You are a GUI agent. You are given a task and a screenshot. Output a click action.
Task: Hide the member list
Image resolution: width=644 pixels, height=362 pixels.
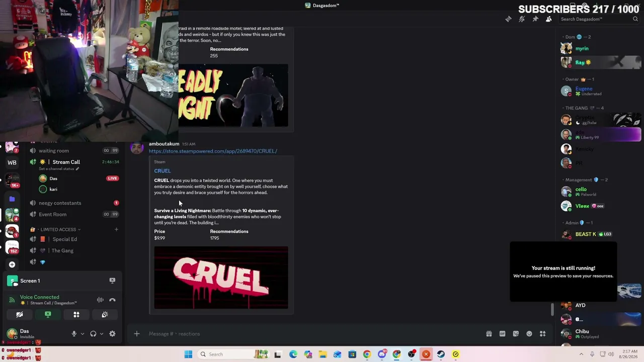pyautogui.click(x=548, y=19)
